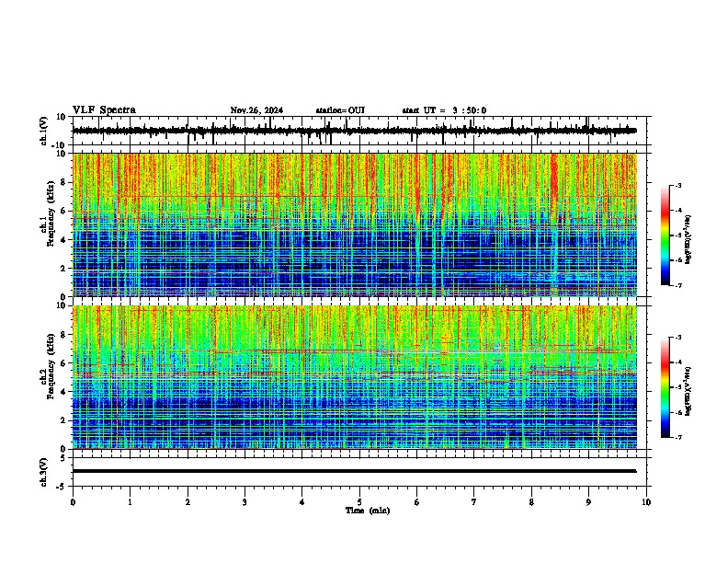Click the ch.2 'Frequency (kHz)' axis label

51,366
